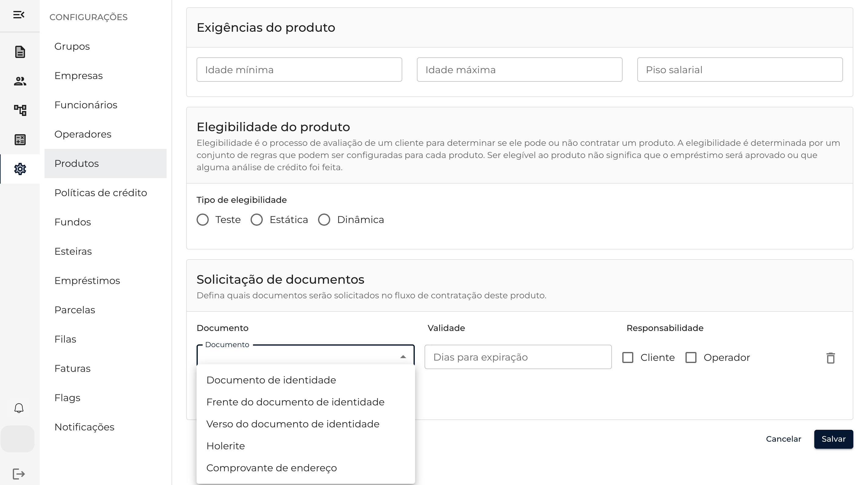Click the logout icon at bottom left
This screenshot has height=485, width=868.
click(x=19, y=474)
